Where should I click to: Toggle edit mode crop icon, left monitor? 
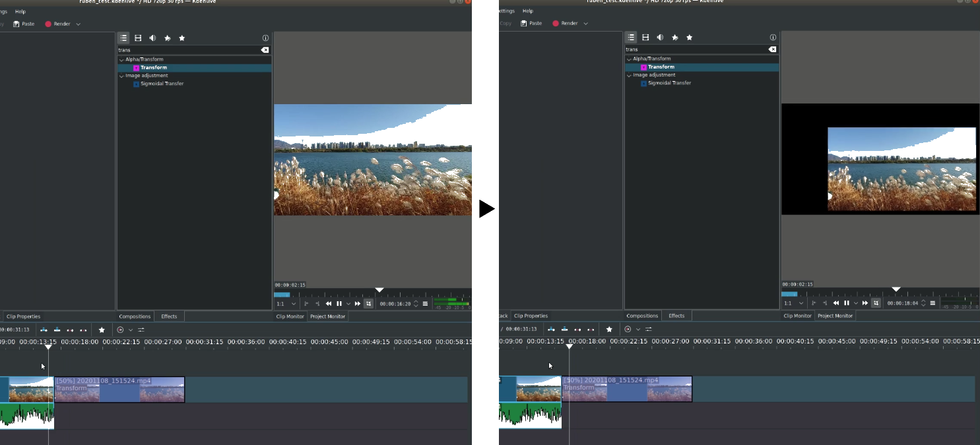369,304
